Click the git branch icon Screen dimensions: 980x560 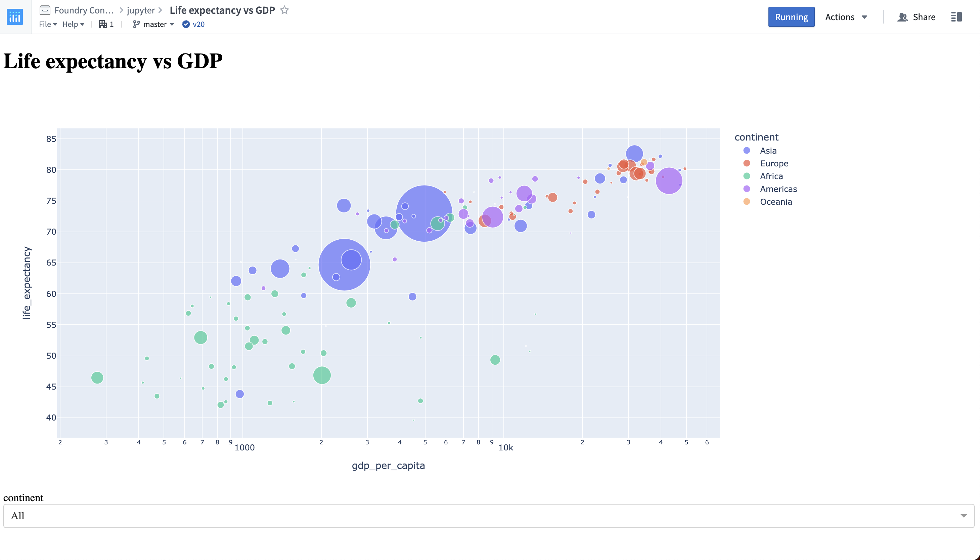(x=136, y=24)
